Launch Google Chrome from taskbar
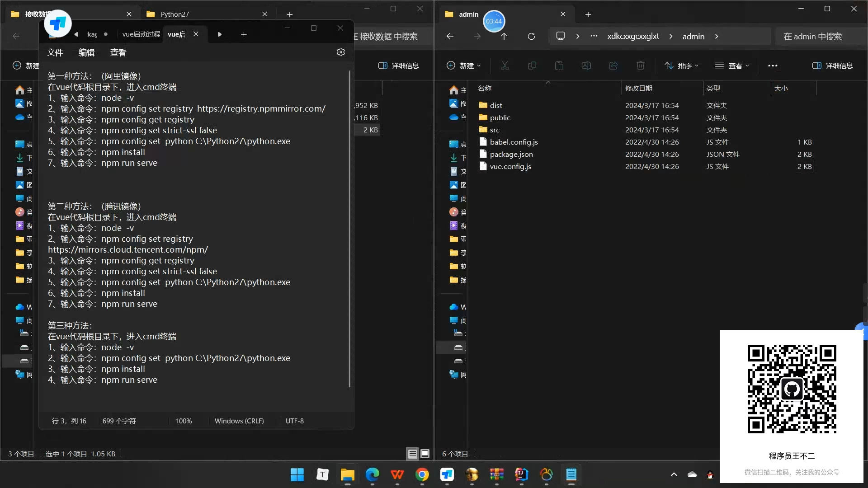868x488 pixels. (x=422, y=474)
